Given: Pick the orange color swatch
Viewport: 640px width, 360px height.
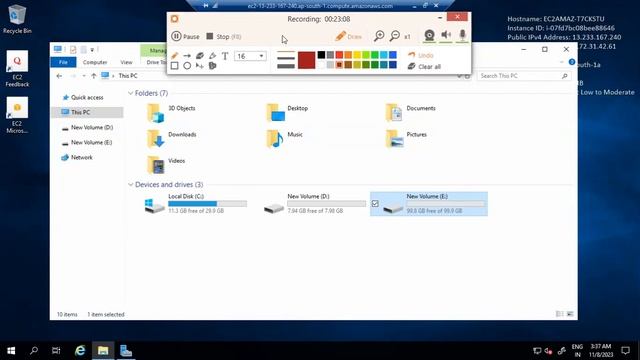Looking at the screenshot, I should [x=348, y=55].
